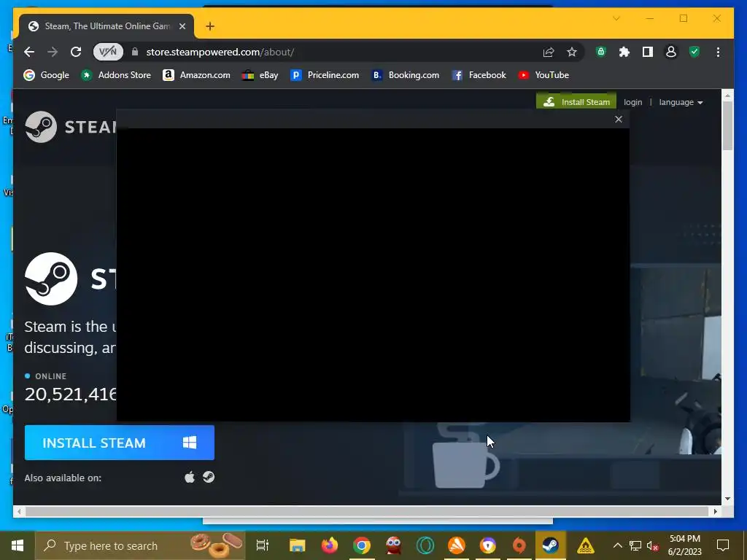Click the taskbar search box

pos(140,545)
